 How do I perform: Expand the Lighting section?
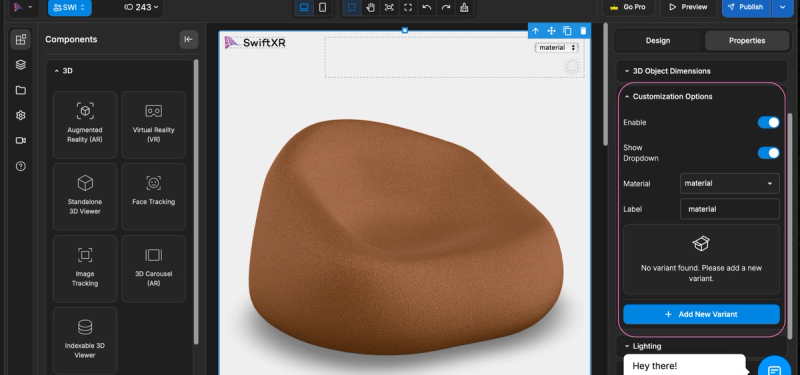pyautogui.click(x=702, y=346)
